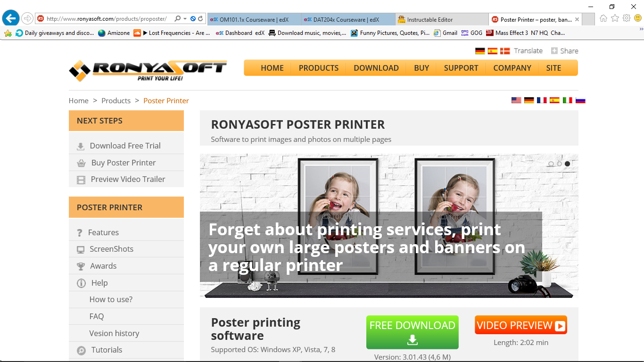The image size is (644, 362).
Task: Open the COMPANY menu item
Action: [x=512, y=68]
